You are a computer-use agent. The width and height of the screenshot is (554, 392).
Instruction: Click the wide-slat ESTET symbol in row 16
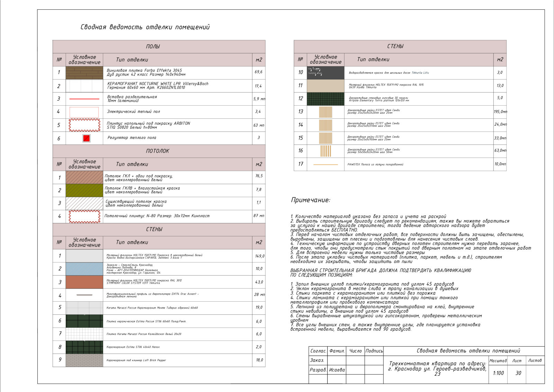325,151
